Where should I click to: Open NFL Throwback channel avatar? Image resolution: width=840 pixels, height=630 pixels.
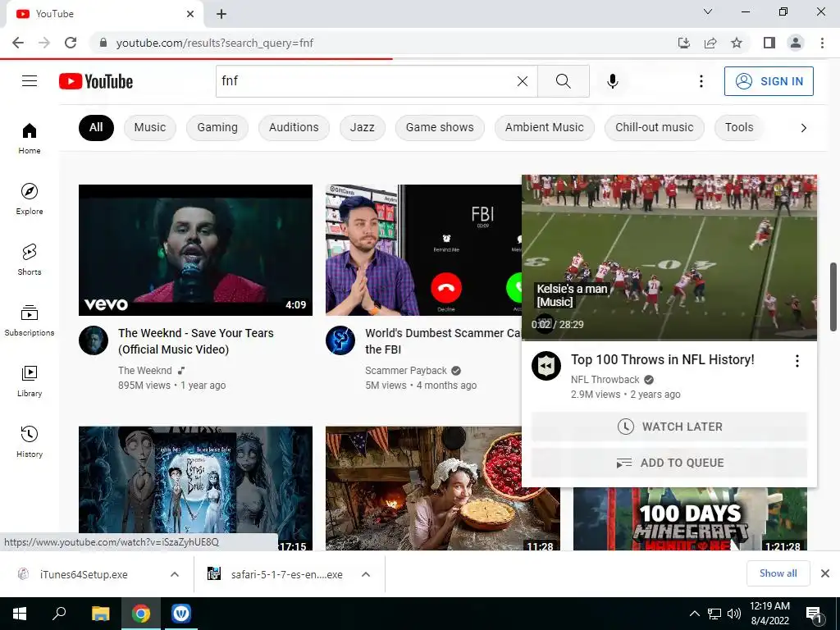tap(546, 366)
